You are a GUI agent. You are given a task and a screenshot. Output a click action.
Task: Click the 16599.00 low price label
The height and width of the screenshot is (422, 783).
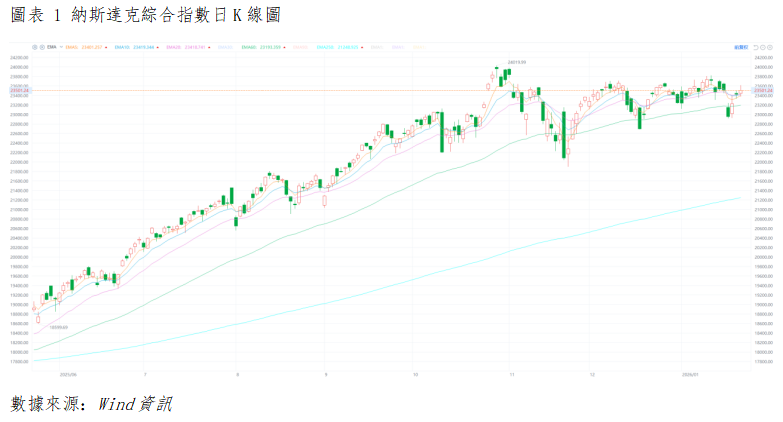pos(57,327)
